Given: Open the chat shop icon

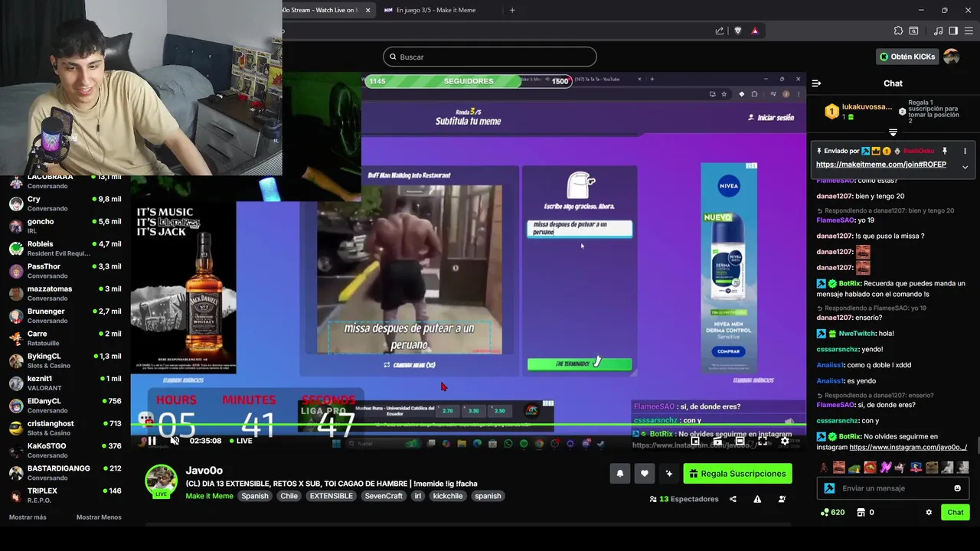Looking at the screenshot, I should [861, 512].
